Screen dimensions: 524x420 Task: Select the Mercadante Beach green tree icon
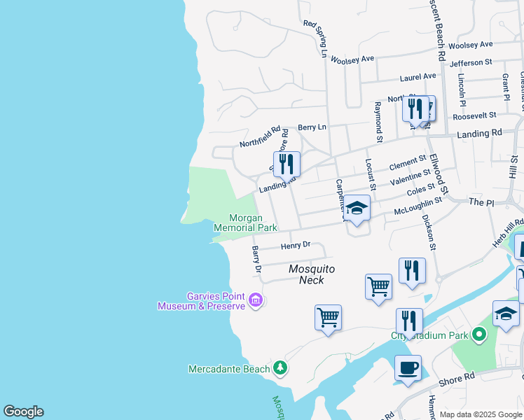280,368
